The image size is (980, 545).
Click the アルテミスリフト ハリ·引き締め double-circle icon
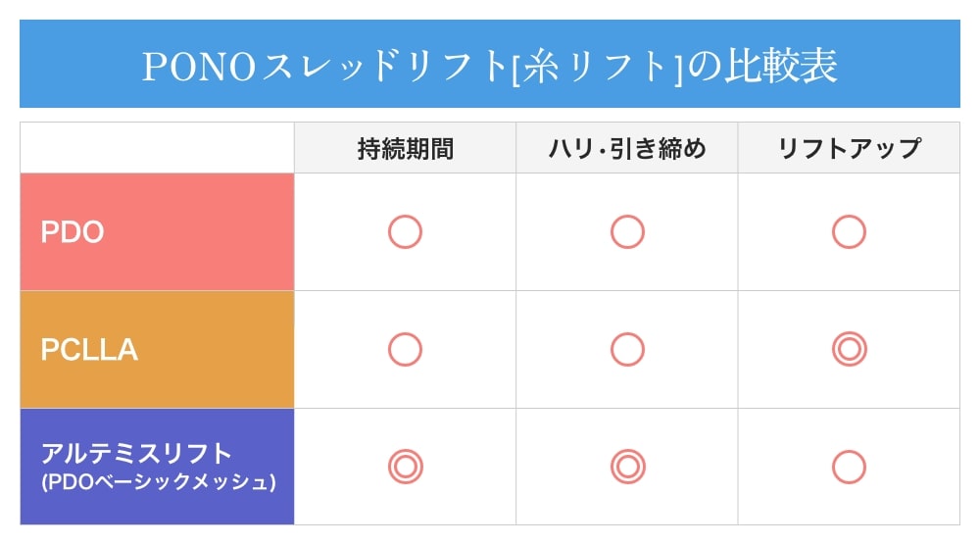(x=627, y=468)
